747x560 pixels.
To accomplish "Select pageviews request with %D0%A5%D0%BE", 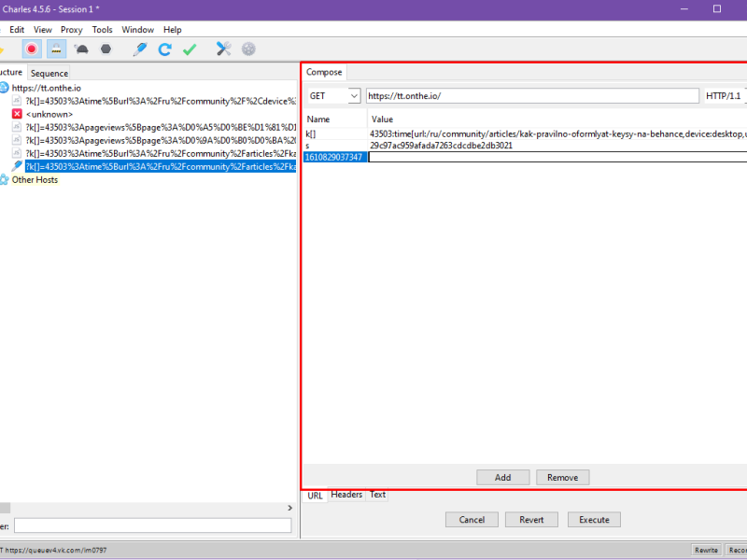I will (x=161, y=127).
